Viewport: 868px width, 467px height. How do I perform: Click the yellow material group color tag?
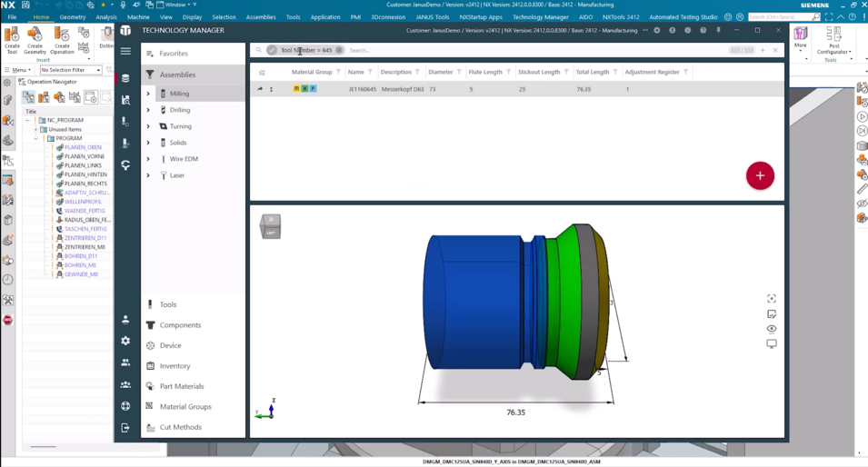[x=296, y=89]
